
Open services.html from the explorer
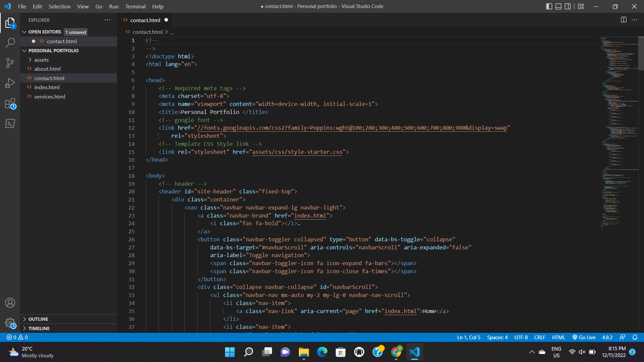tap(50, 97)
